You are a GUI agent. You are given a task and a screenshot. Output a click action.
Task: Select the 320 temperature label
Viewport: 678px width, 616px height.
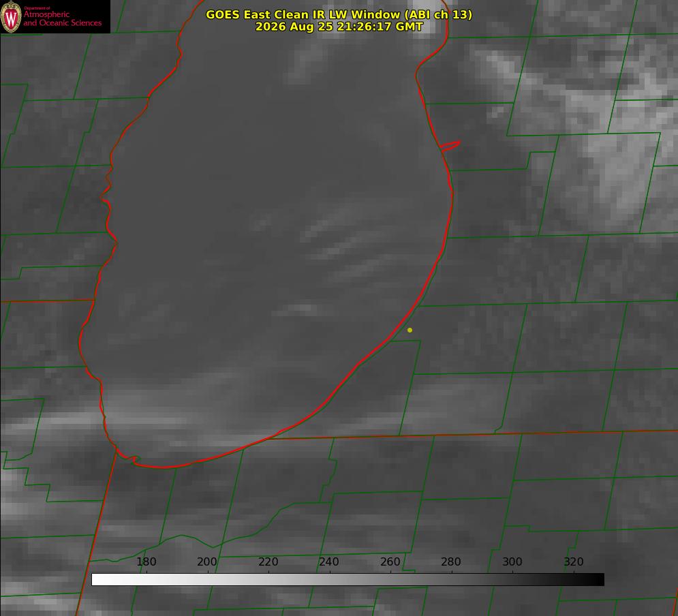point(574,561)
